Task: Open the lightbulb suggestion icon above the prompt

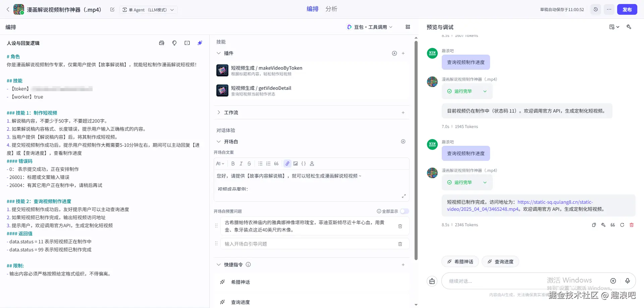Action: (174, 43)
